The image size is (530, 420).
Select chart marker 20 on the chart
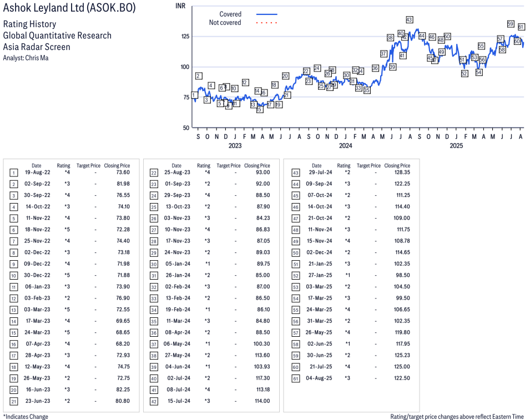285,75
